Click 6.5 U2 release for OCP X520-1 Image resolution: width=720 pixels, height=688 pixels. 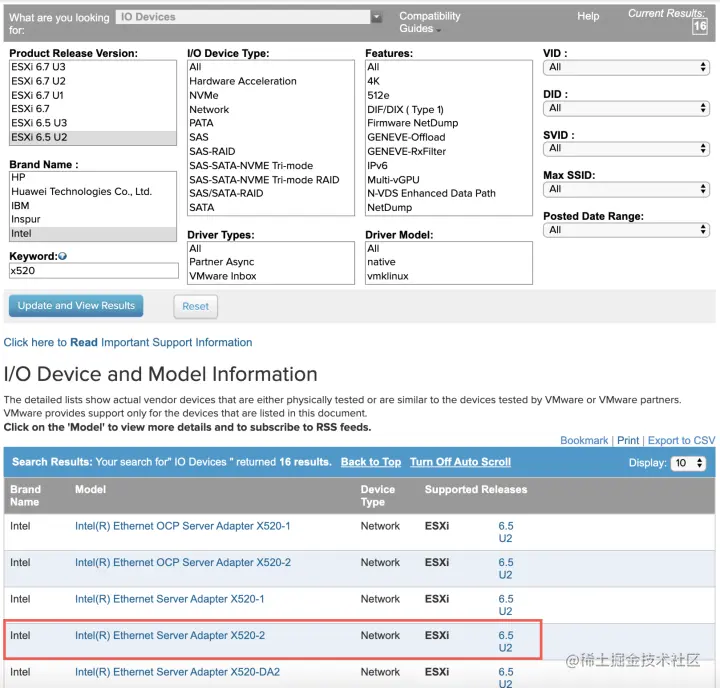coord(506,532)
